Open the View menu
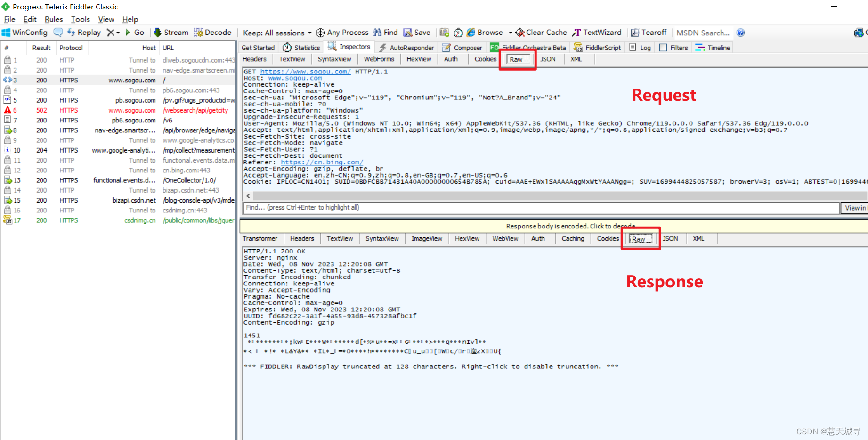The width and height of the screenshot is (868, 440). click(106, 19)
